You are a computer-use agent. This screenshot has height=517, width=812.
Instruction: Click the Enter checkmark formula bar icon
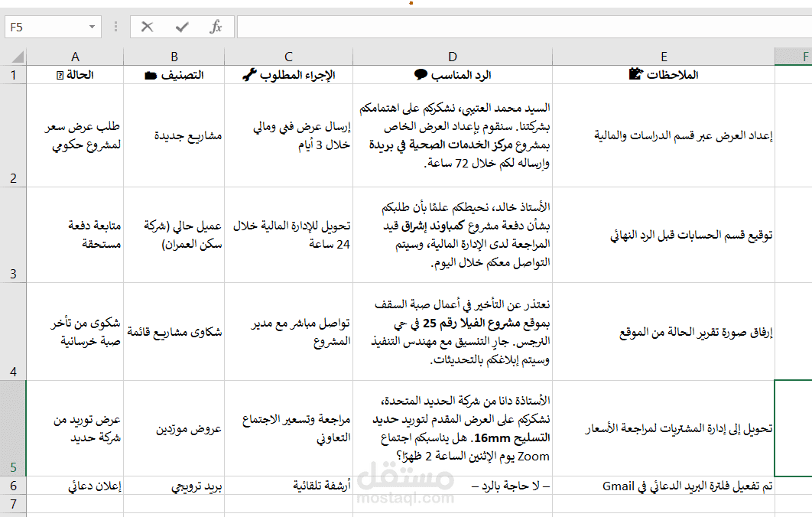(182, 27)
